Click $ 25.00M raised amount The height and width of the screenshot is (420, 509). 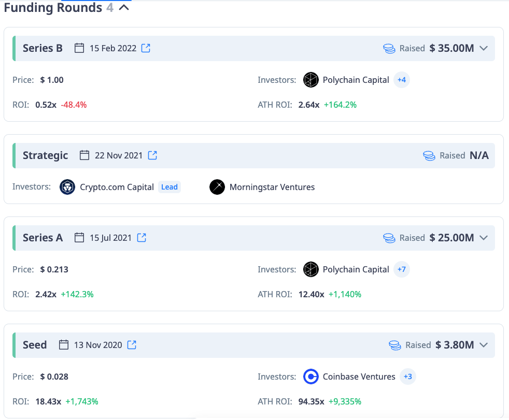pos(451,238)
